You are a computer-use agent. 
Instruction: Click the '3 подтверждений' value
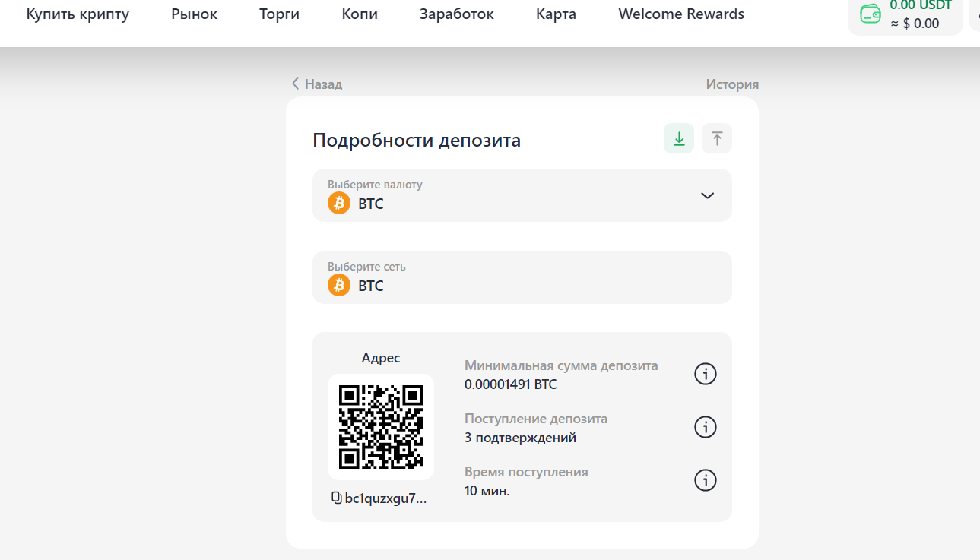520,438
